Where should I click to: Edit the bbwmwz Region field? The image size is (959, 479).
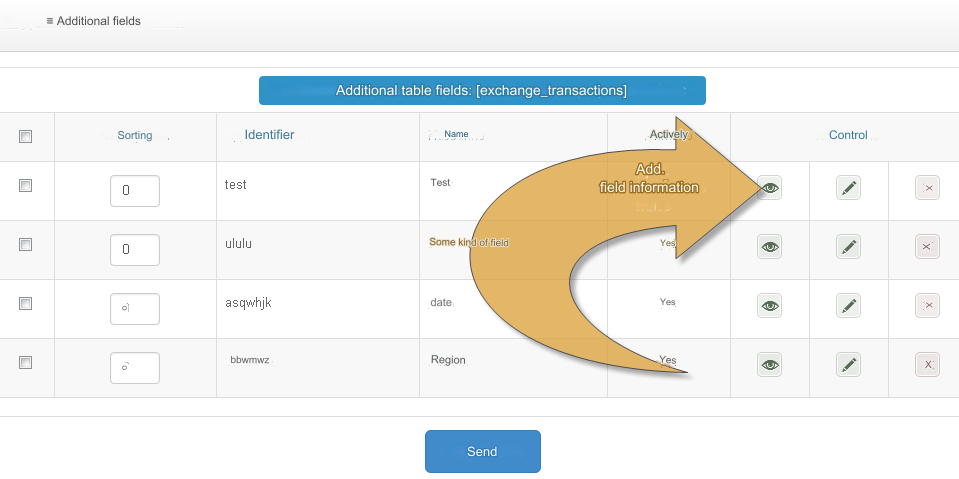coord(848,365)
